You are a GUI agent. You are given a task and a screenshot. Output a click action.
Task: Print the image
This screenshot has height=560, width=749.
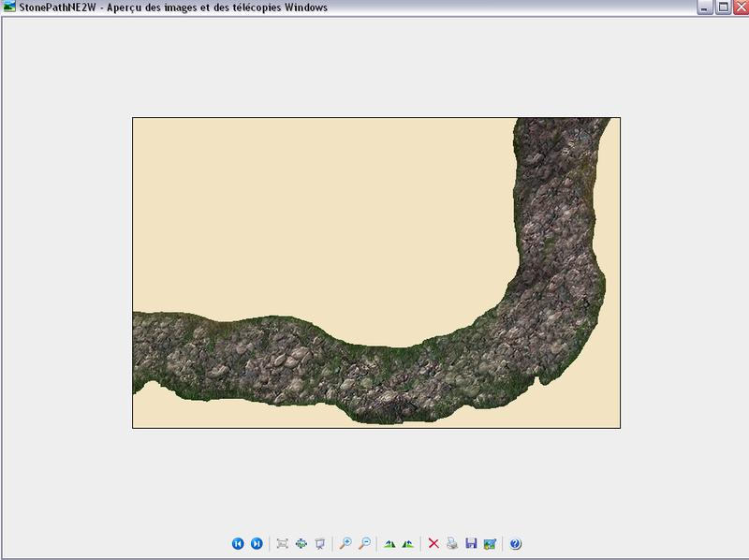click(x=452, y=543)
